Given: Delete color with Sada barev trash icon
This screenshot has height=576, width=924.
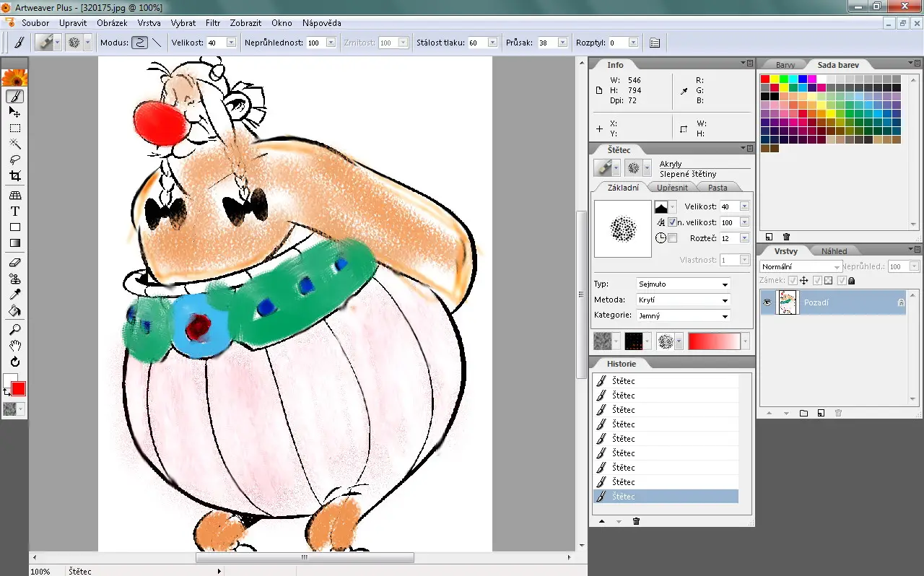Looking at the screenshot, I should 786,237.
